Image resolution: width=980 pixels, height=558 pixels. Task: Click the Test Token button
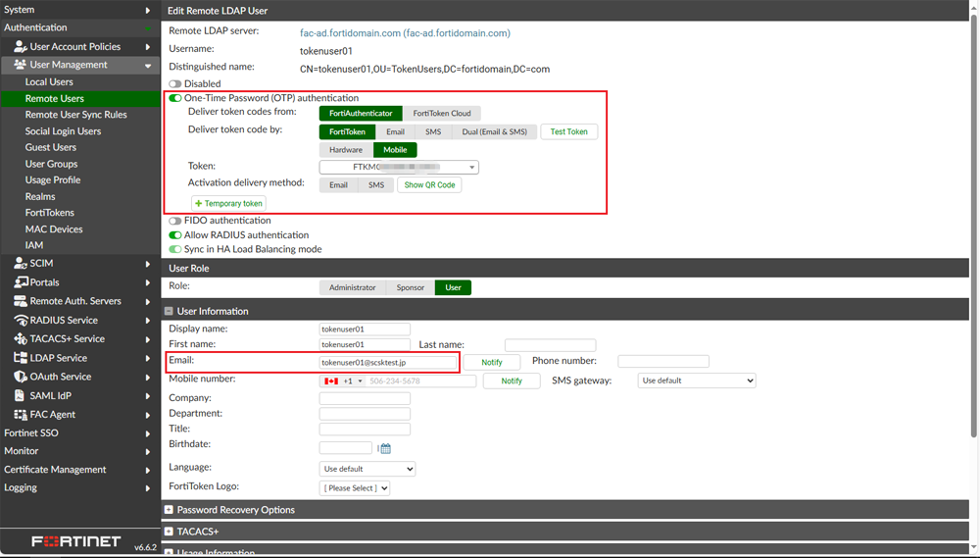(568, 131)
